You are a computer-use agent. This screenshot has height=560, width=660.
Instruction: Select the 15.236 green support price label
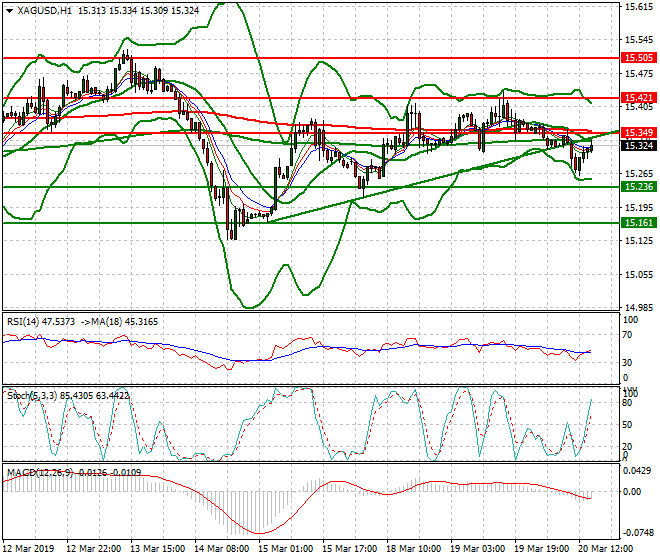(639, 187)
